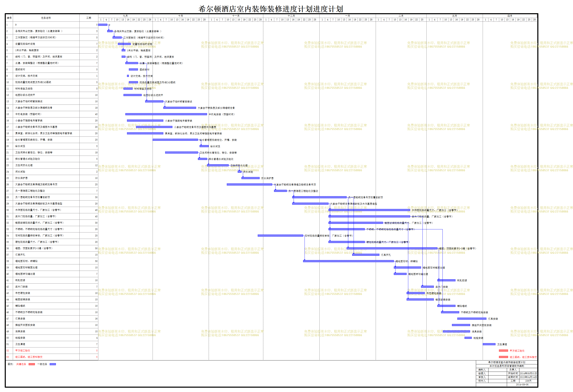Image resolution: width=573 pixels, height=392 pixels.
Task: Select the 任务名称 column header
Action: coord(46,18)
